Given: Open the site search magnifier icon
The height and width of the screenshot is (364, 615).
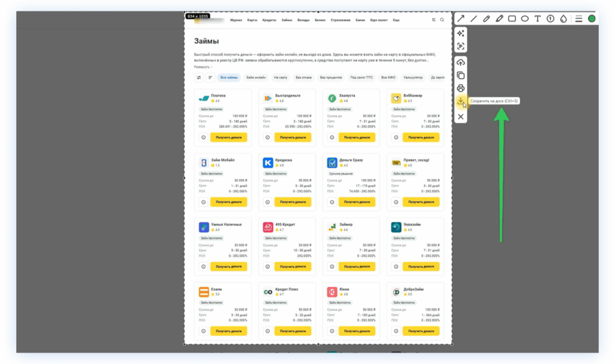Looking at the screenshot, I should pyautogui.click(x=442, y=20).
